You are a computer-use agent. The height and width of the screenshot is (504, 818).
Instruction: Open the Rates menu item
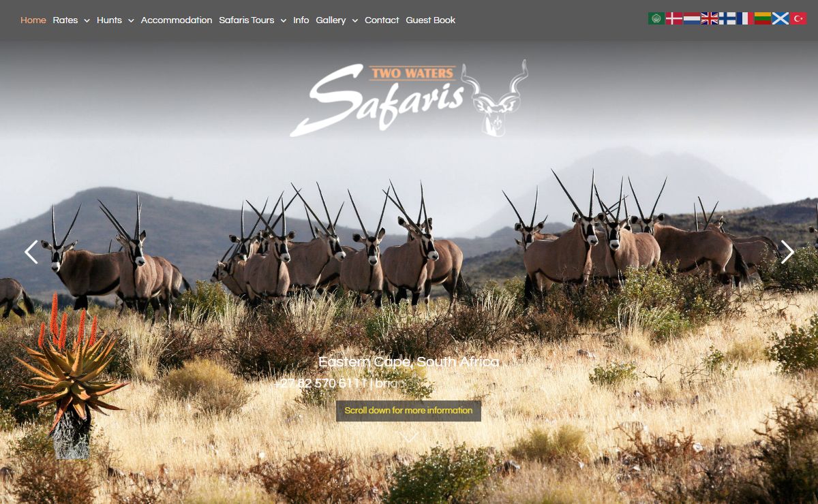click(x=65, y=20)
